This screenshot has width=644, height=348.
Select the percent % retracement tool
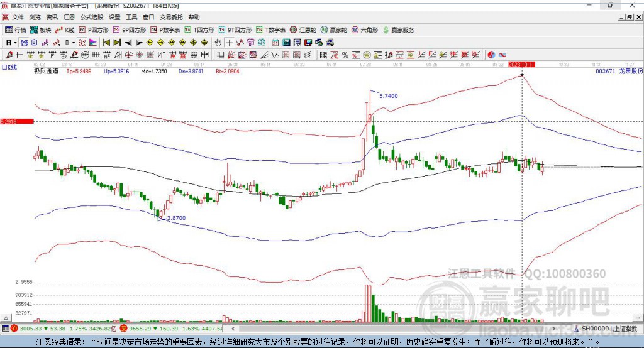345,55
